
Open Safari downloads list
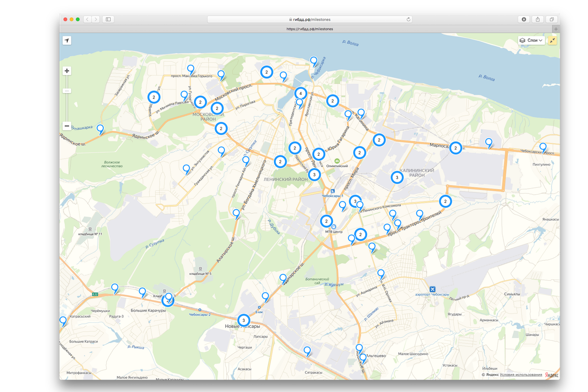pyautogui.click(x=524, y=19)
